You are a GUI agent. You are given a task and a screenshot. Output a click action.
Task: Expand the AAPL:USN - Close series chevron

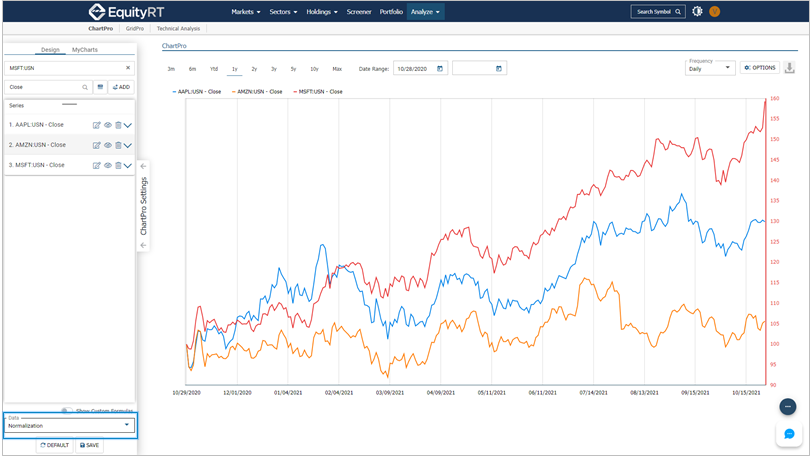pyautogui.click(x=128, y=125)
